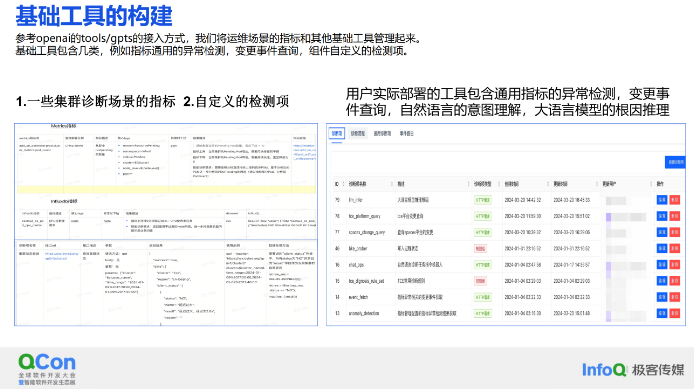Open the blue link in the Metrics table's last column

pyautogui.click(x=305, y=152)
